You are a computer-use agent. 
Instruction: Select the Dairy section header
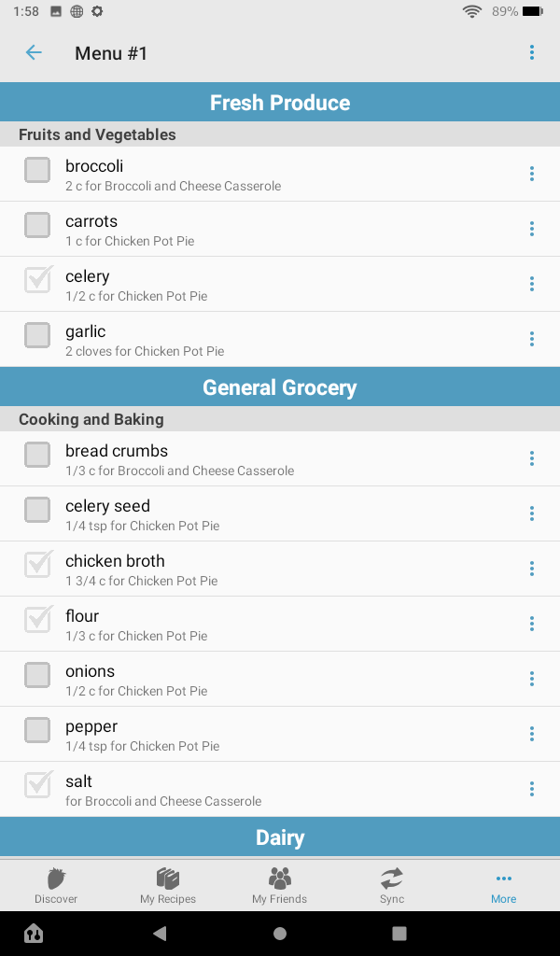click(x=280, y=837)
